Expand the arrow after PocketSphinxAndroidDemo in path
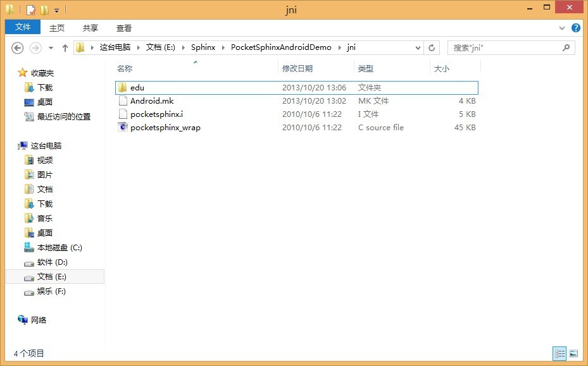The image size is (588, 366). [339, 47]
